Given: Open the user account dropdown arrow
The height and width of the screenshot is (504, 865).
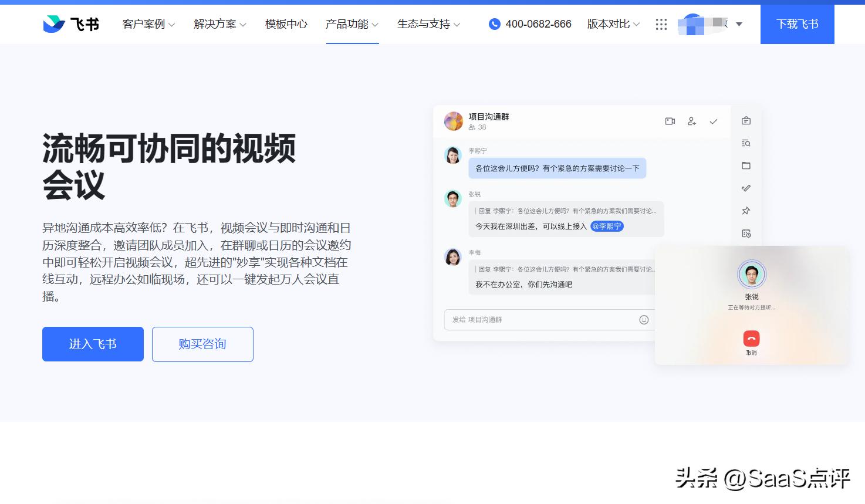Looking at the screenshot, I should click(x=739, y=24).
